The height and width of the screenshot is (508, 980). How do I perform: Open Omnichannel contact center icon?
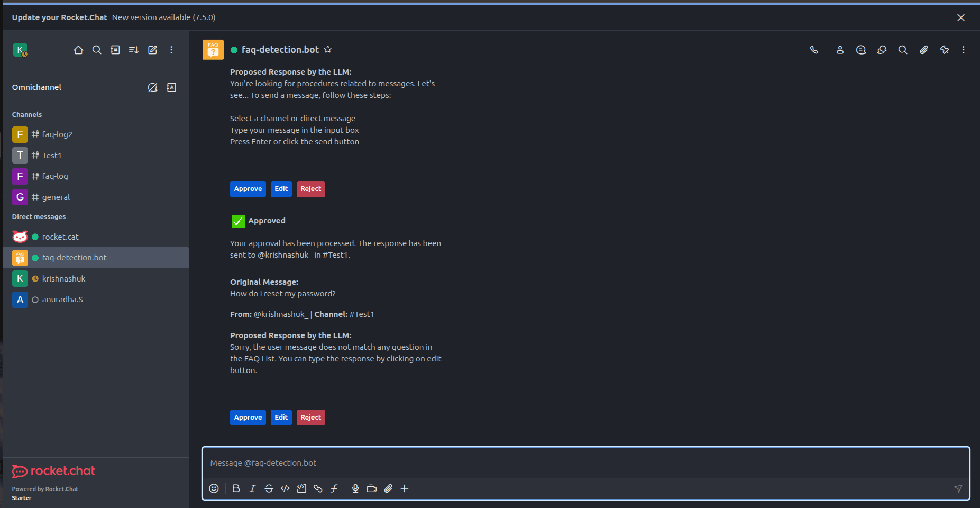click(171, 87)
